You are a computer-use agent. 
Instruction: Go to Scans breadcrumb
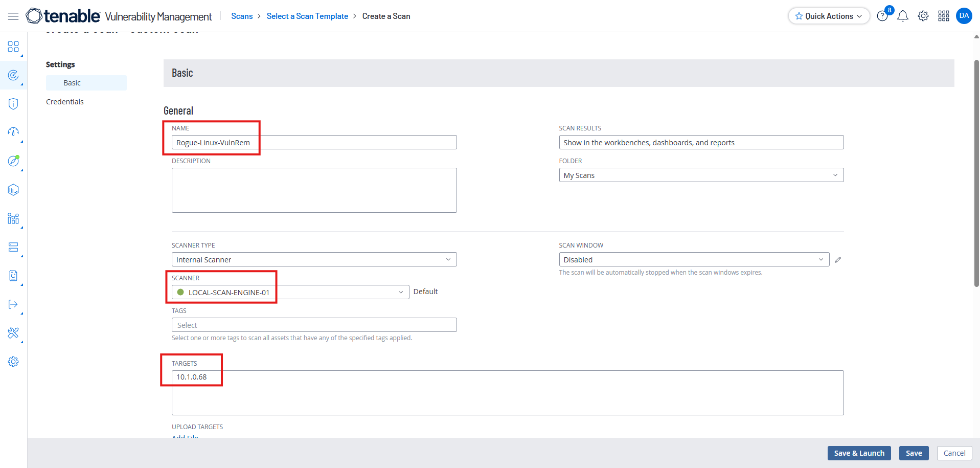pos(242,16)
